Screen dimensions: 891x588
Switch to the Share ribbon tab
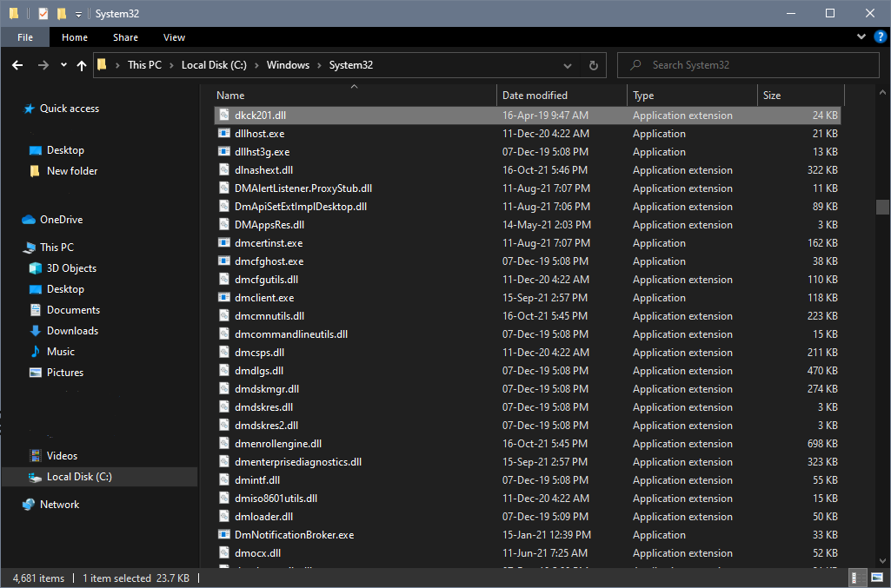tap(125, 37)
